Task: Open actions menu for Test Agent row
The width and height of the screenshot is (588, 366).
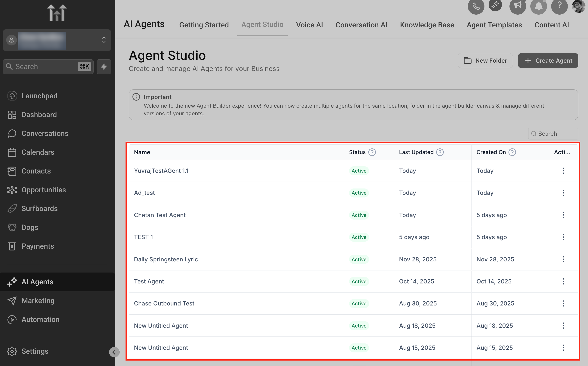Action: tap(563, 281)
